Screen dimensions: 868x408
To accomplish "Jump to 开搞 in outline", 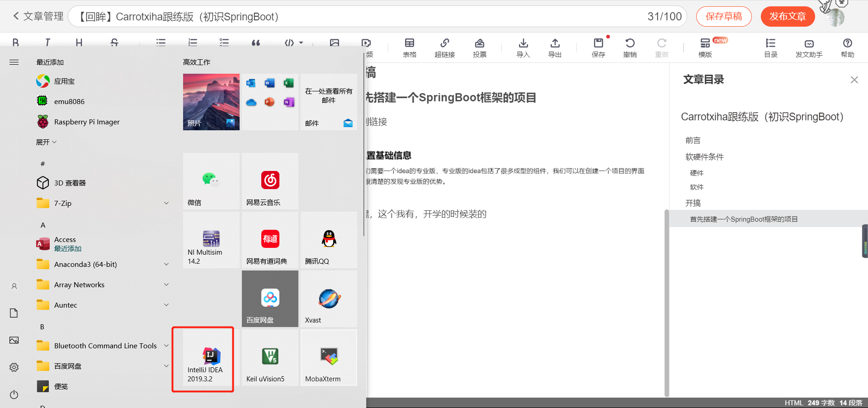I will (693, 203).
